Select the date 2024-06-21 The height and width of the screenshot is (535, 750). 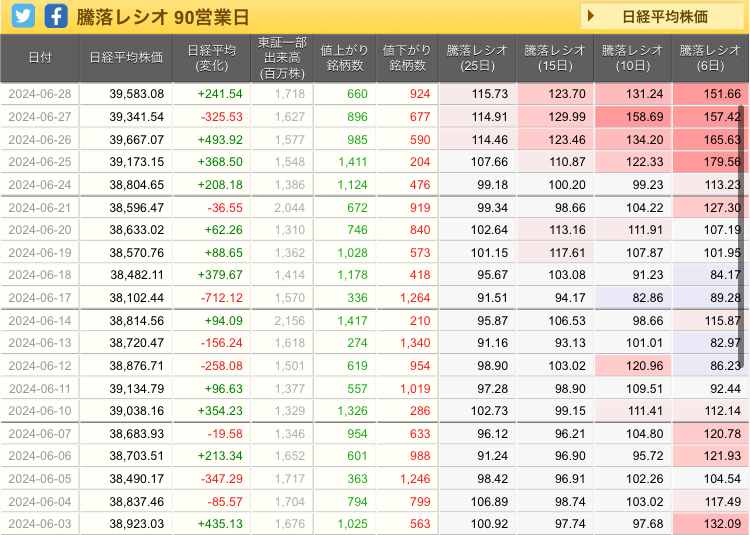coord(40,207)
